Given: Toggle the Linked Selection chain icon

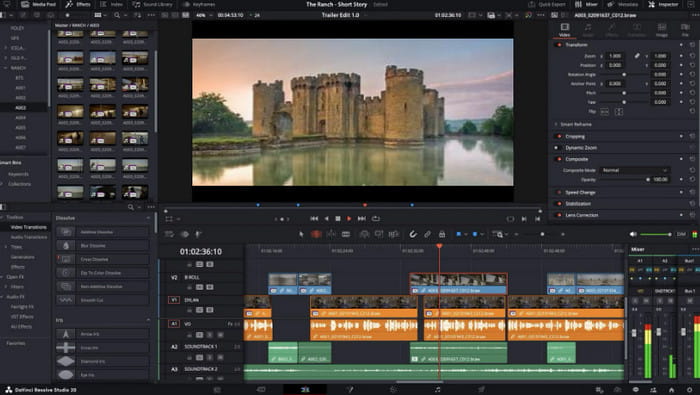Looking at the screenshot, I should [427, 234].
